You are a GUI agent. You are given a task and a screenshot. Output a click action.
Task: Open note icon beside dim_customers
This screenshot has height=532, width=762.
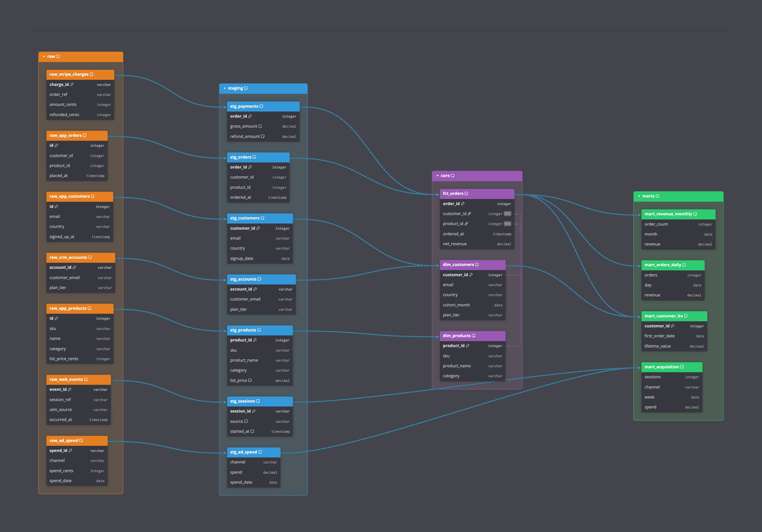click(x=477, y=264)
